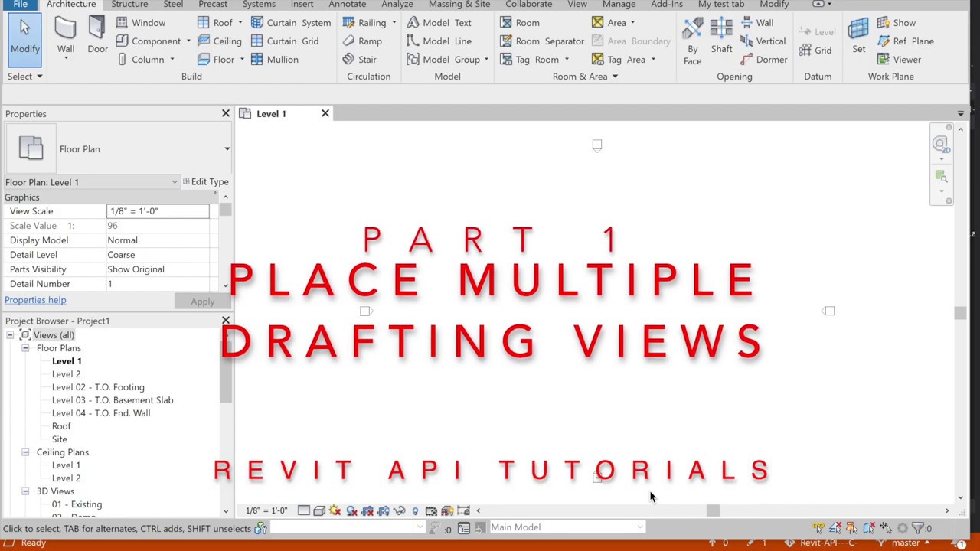Choose the Model Text tool
980x551 pixels.
[439, 23]
